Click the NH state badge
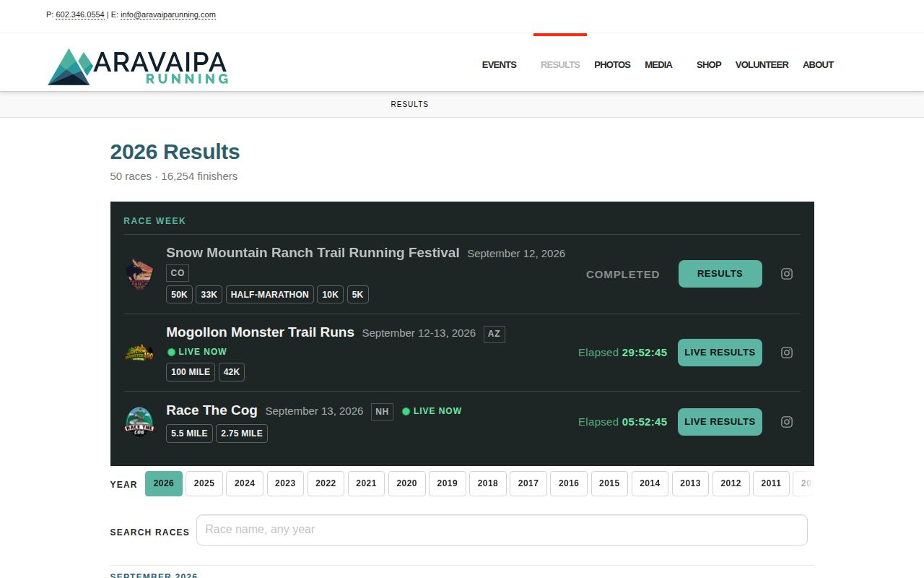 pos(382,412)
